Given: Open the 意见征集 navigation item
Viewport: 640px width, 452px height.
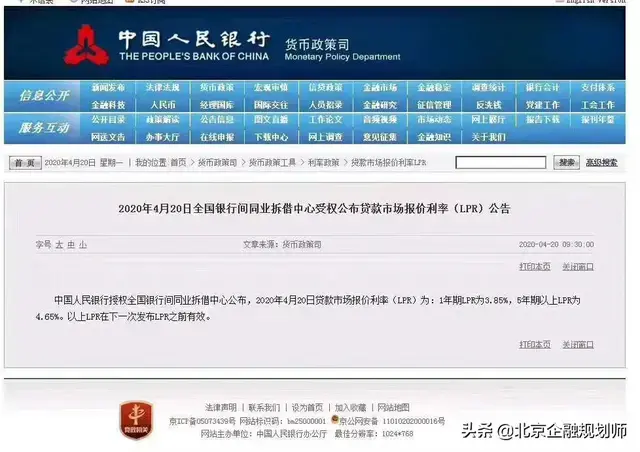Looking at the screenshot, I should tap(380, 137).
